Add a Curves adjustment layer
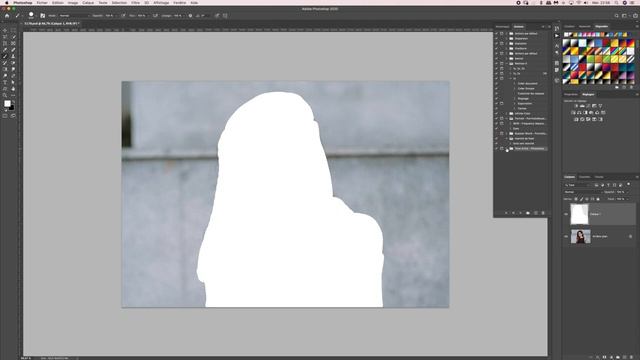Screen dimensions: 640x360 click(588, 106)
